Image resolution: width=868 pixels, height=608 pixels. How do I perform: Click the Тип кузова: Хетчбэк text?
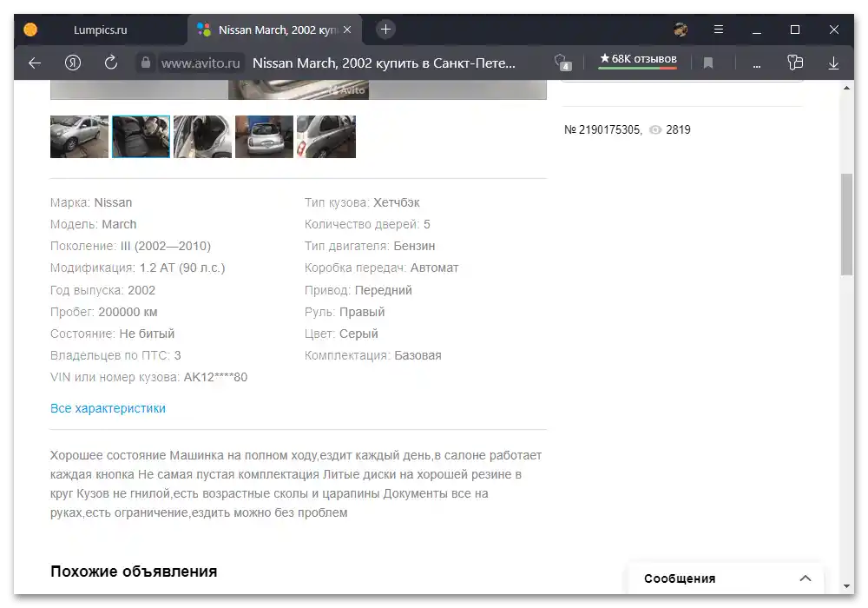pyautogui.click(x=362, y=202)
